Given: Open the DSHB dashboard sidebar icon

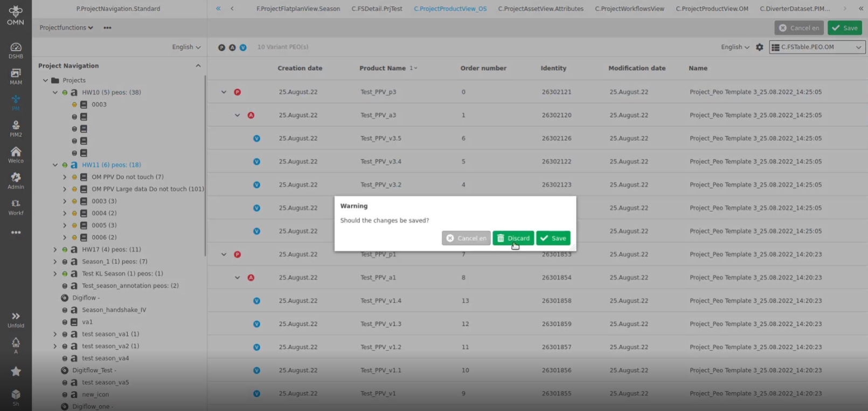Looking at the screenshot, I should (16, 50).
